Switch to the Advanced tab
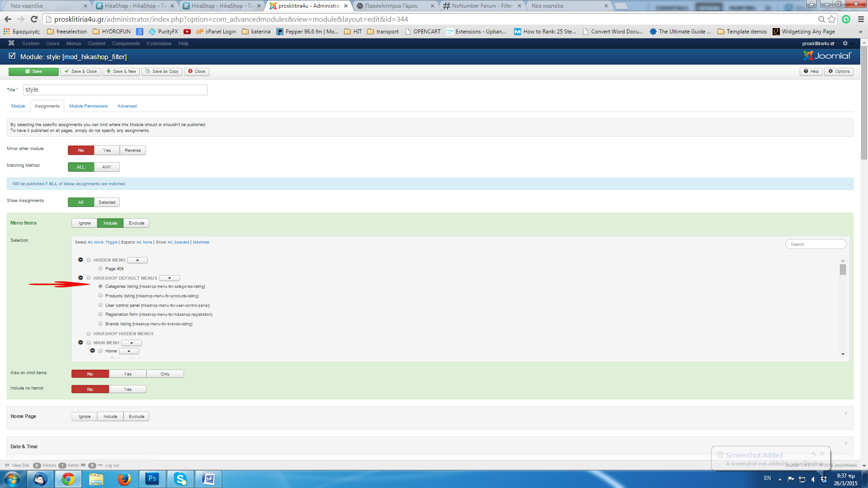Viewport: 868px width, 488px height. point(127,106)
